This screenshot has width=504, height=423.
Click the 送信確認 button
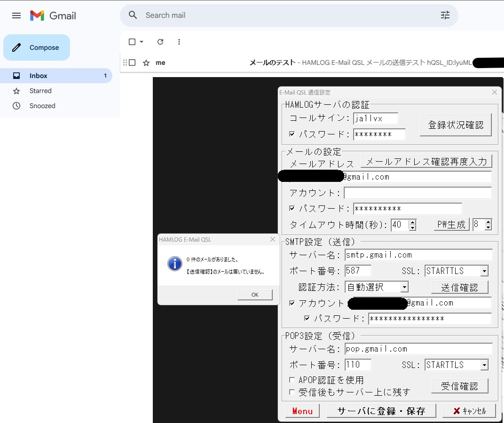coord(459,287)
